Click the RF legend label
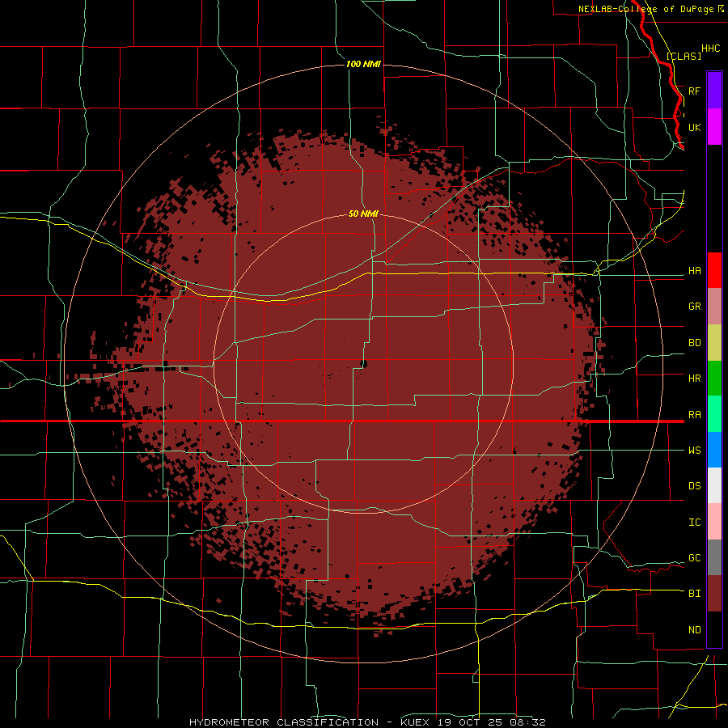728x728 pixels. click(694, 91)
